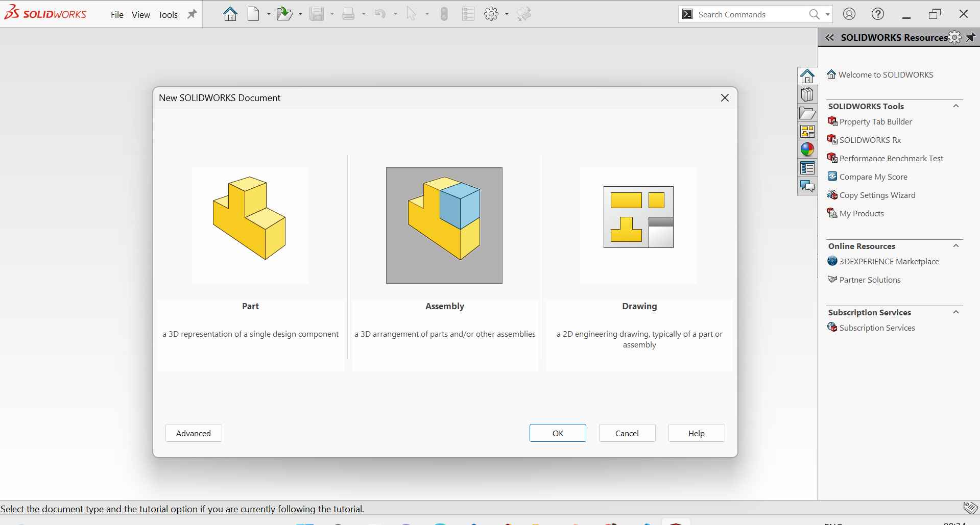The width and height of the screenshot is (980, 525).
Task: Click OK in New Document dialog
Action: tap(558, 433)
